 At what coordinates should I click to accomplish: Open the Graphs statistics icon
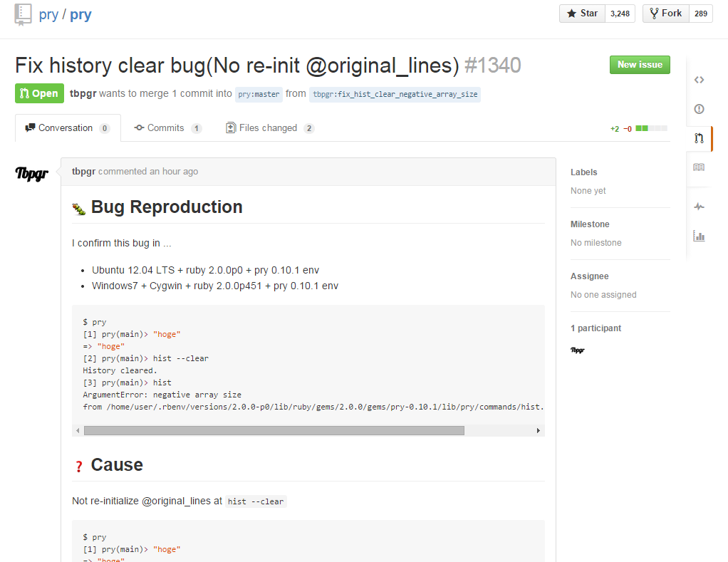[x=698, y=236]
